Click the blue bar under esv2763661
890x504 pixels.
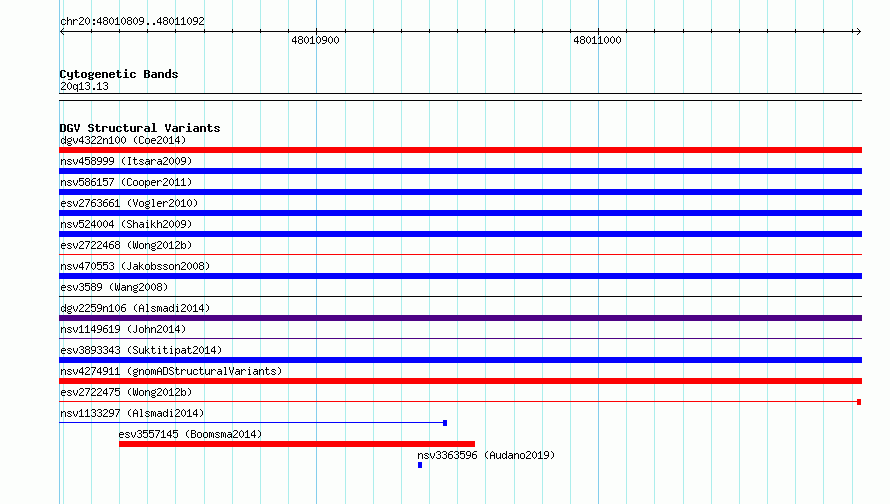click(x=460, y=213)
